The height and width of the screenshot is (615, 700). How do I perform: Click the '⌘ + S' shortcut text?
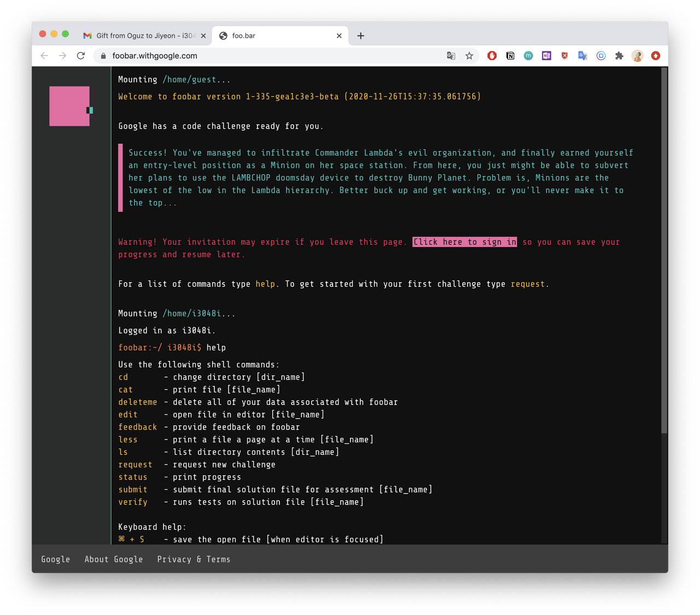click(131, 540)
